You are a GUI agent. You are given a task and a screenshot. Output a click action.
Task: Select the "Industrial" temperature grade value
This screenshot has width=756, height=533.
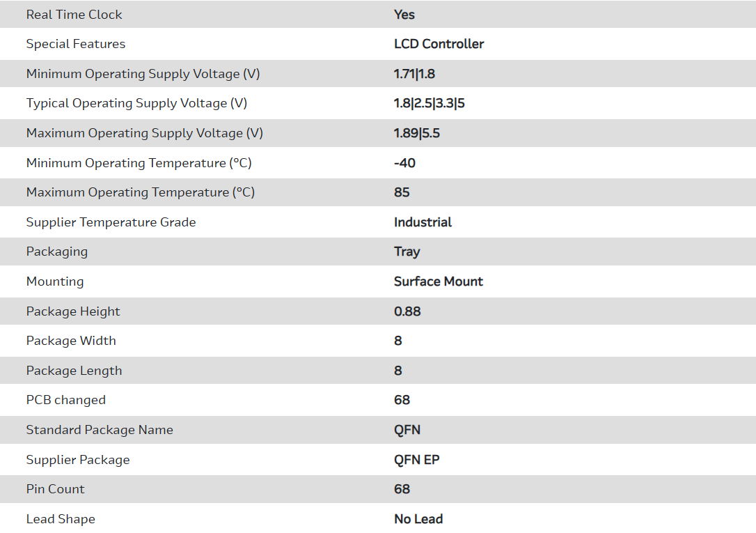(423, 222)
